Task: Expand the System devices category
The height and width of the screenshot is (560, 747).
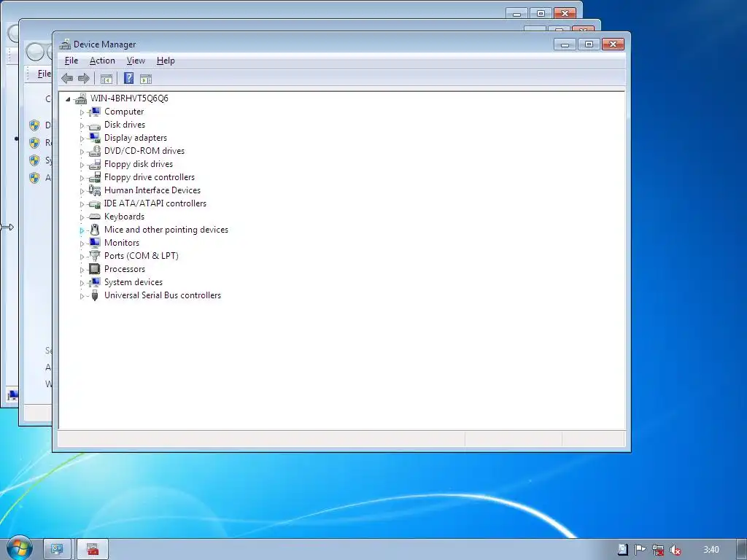Action: click(82, 283)
